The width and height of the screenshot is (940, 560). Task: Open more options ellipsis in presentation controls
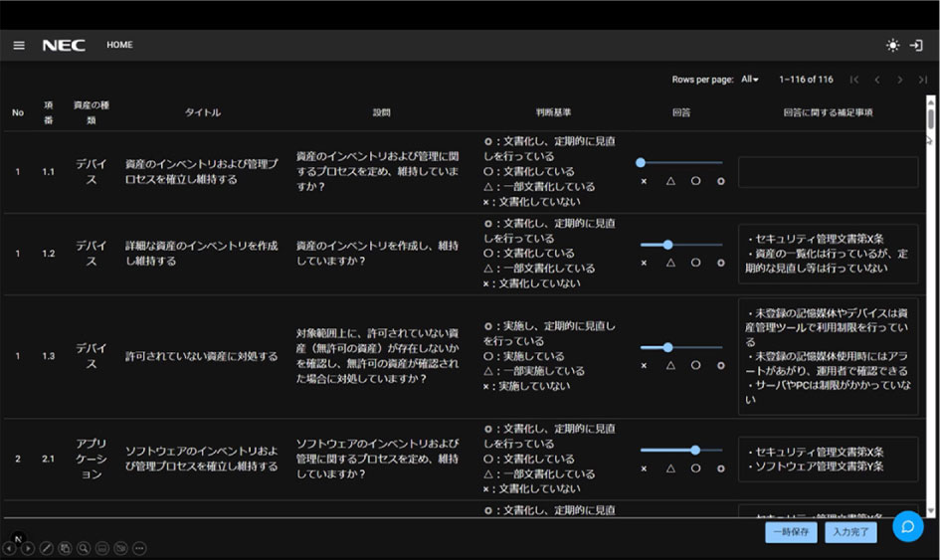(x=139, y=548)
